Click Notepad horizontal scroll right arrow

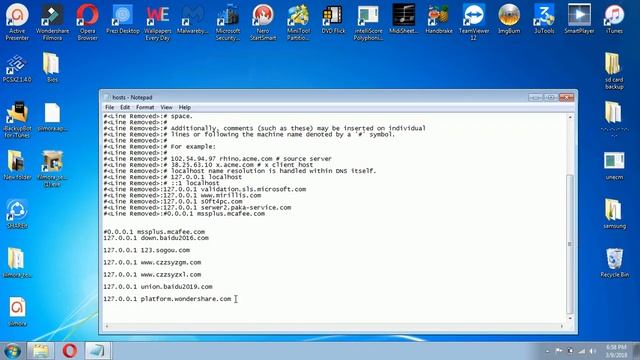coord(562,326)
